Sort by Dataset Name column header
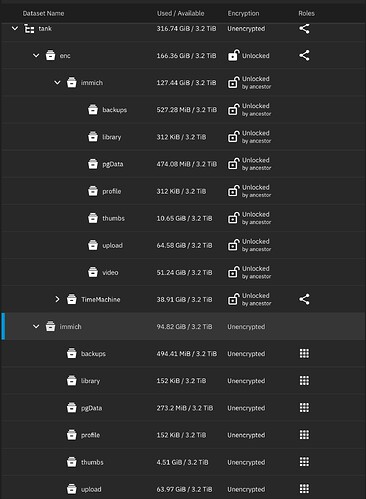The height and width of the screenshot is (499, 366). (43, 13)
